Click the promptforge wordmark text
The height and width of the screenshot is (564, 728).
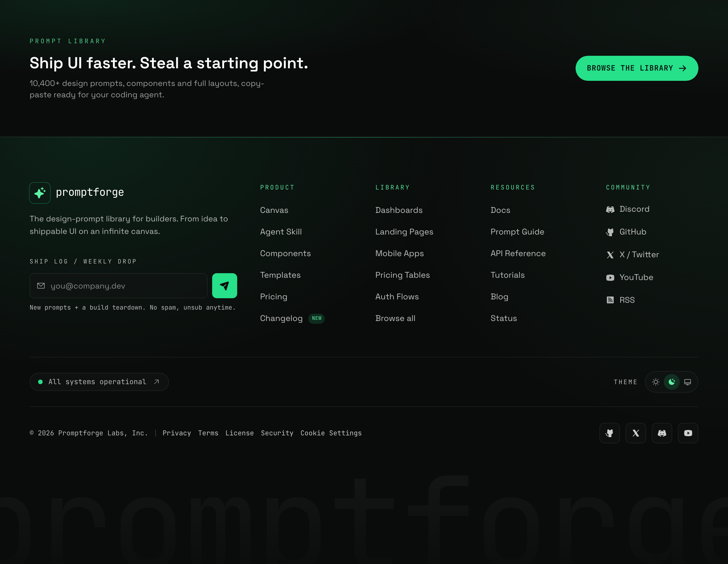click(x=90, y=192)
